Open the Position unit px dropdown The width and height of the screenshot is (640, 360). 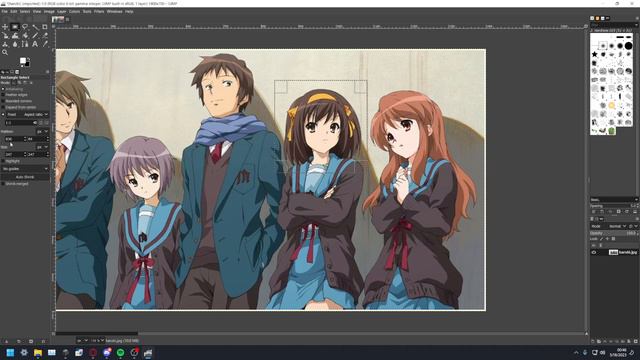point(42,131)
